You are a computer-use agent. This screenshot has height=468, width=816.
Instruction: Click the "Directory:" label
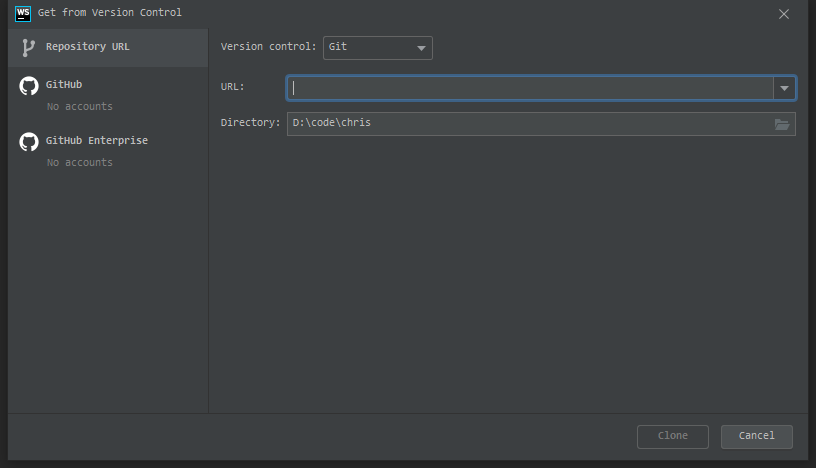click(250, 123)
